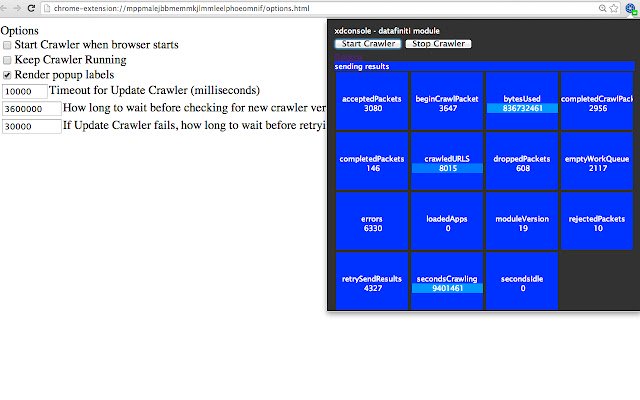Click the retrySendResults tile
Viewport: 640px width, 400px height.
pos(372,281)
